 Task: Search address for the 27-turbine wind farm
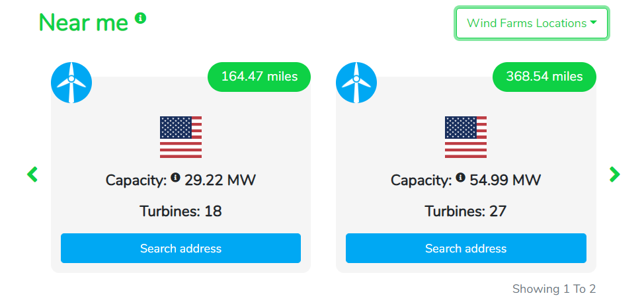(465, 248)
